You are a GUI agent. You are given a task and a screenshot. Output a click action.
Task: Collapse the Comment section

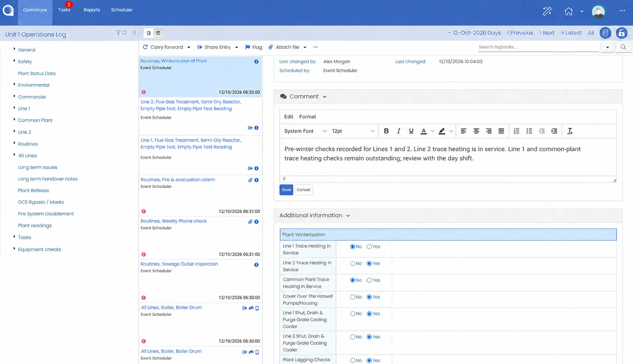[x=325, y=97]
